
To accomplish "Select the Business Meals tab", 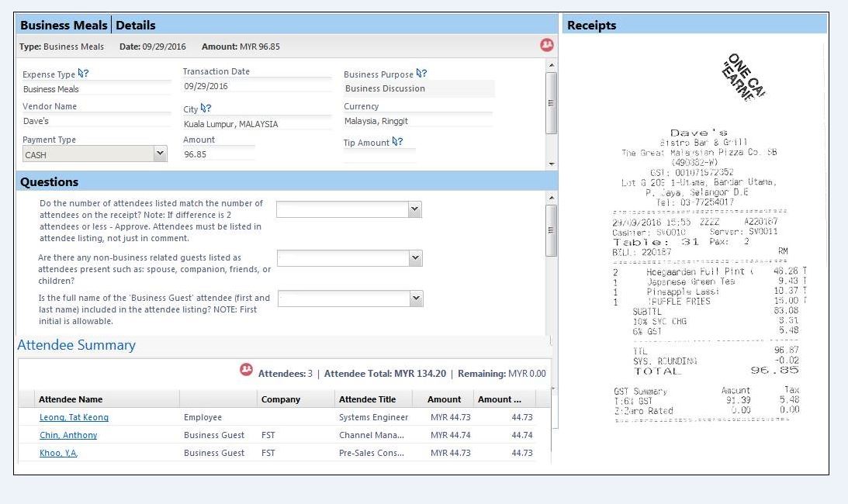I will pyautogui.click(x=64, y=25).
